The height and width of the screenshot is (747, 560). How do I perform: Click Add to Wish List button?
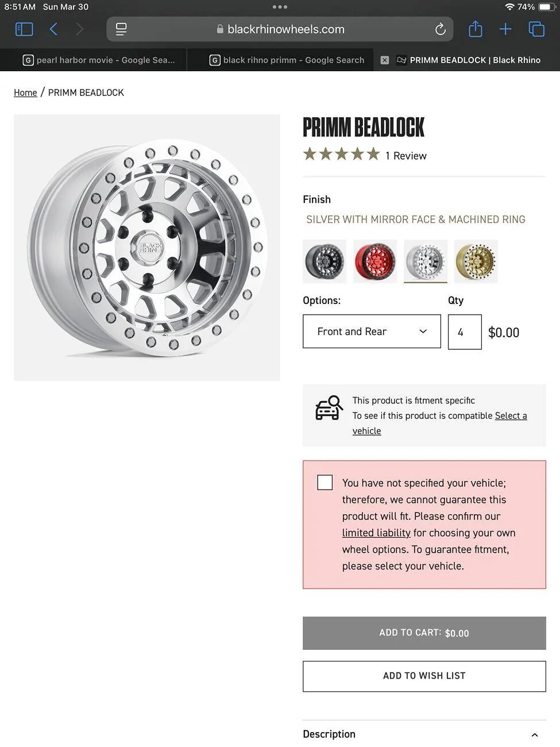point(424,676)
